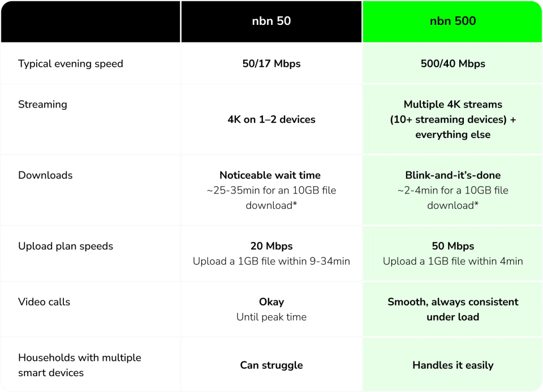Screen dimensions: 543x392
Task: Click the 50/17 Mbps speed cell
Action: pyautogui.click(x=271, y=63)
